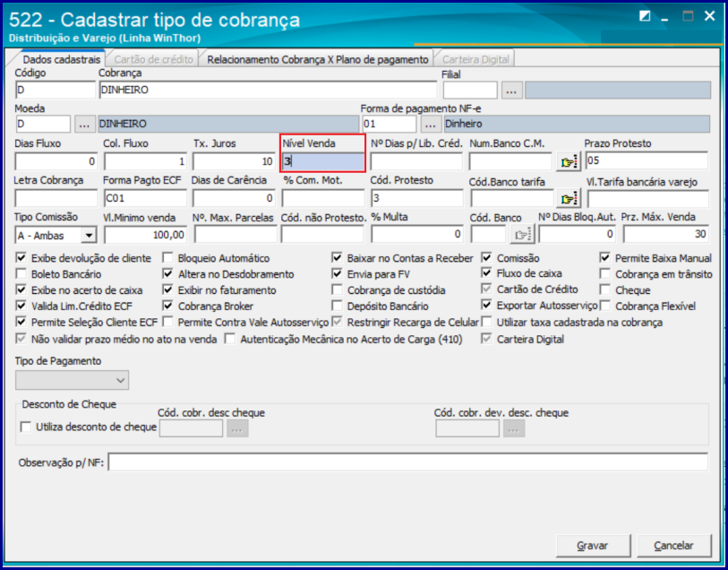Click the Nº Dias p/ Lib. Créd. field
728x570 pixels.
[x=416, y=161]
